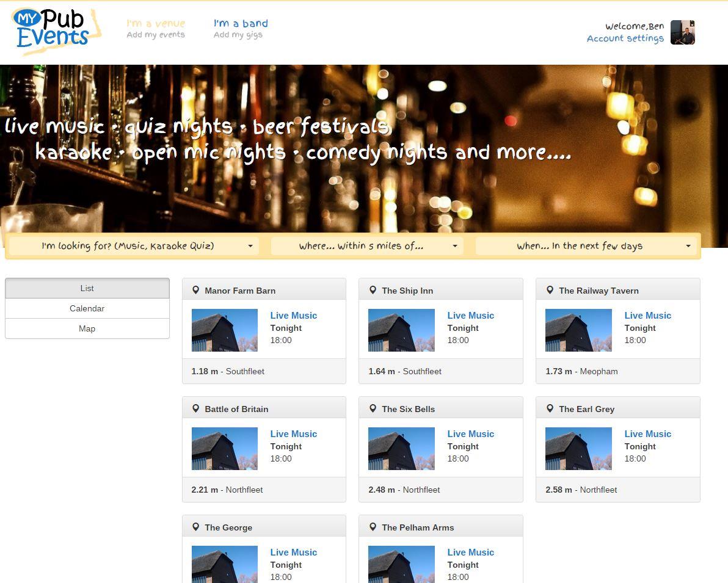
Task: Open Live Music link for The Earl Grey
Action: point(647,433)
